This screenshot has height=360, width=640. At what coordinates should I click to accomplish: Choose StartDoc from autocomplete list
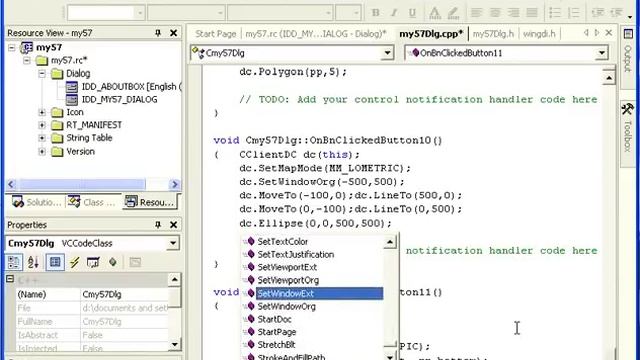[x=274, y=319]
